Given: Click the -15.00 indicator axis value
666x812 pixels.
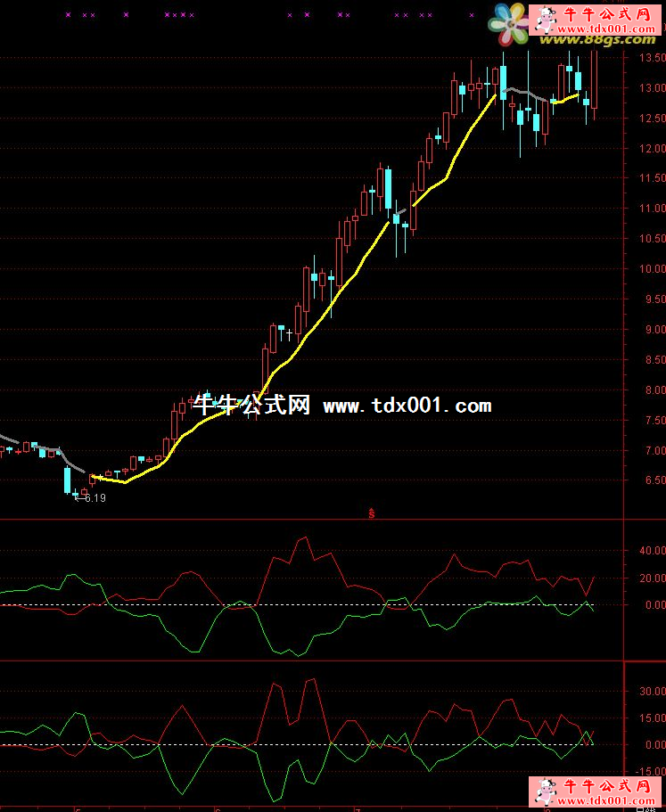Looking at the screenshot, I should (x=651, y=772).
